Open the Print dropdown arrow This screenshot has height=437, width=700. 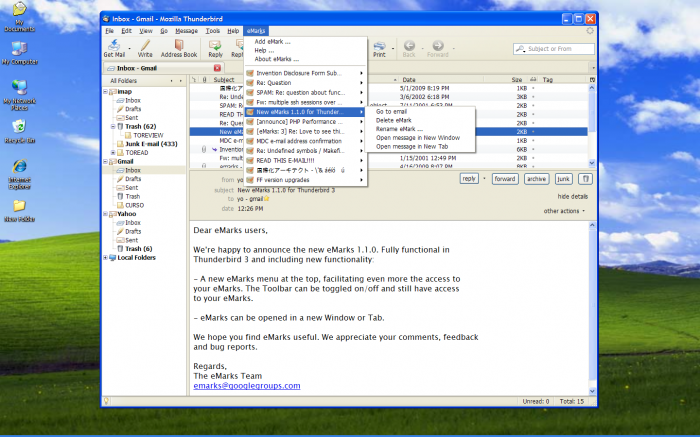pyautogui.click(x=393, y=48)
